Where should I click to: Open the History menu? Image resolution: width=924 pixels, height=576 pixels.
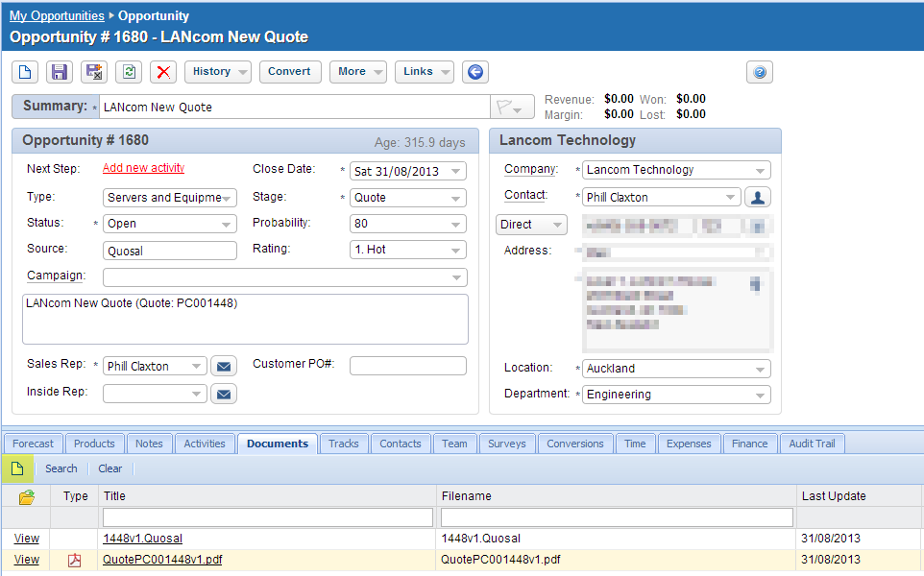(217, 72)
